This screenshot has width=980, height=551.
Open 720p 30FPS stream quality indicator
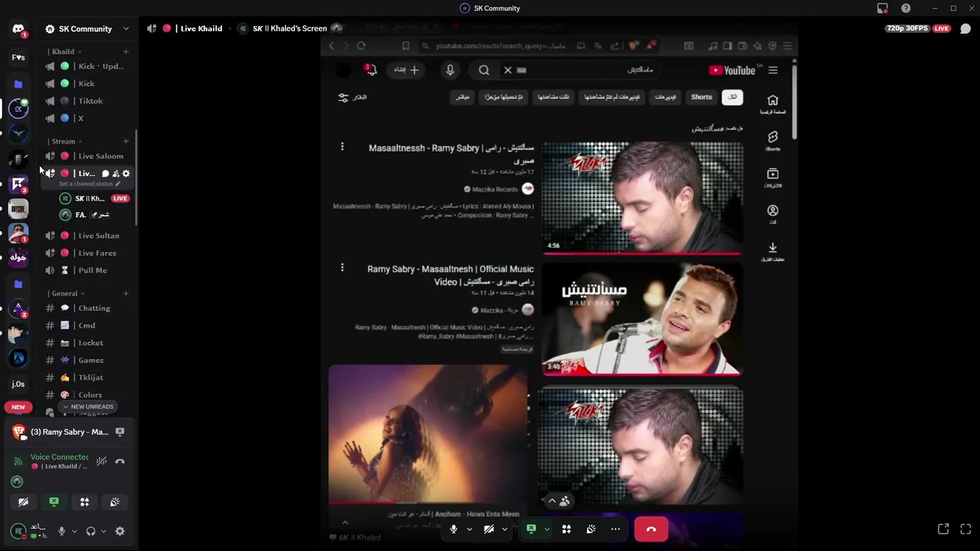coord(906,28)
